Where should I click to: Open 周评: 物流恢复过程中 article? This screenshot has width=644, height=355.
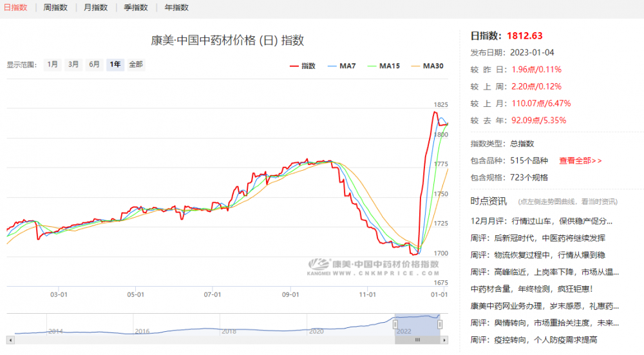pos(538,254)
